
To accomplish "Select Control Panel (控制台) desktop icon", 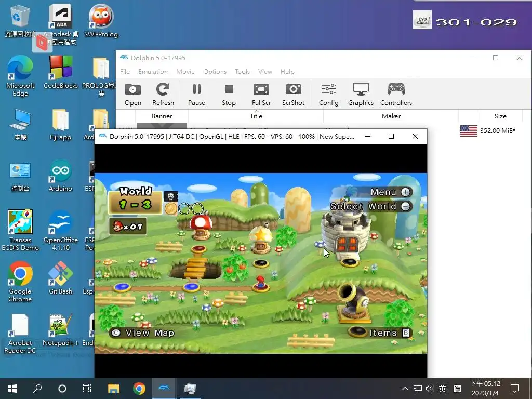I will pyautogui.click(x=20, y=177).
